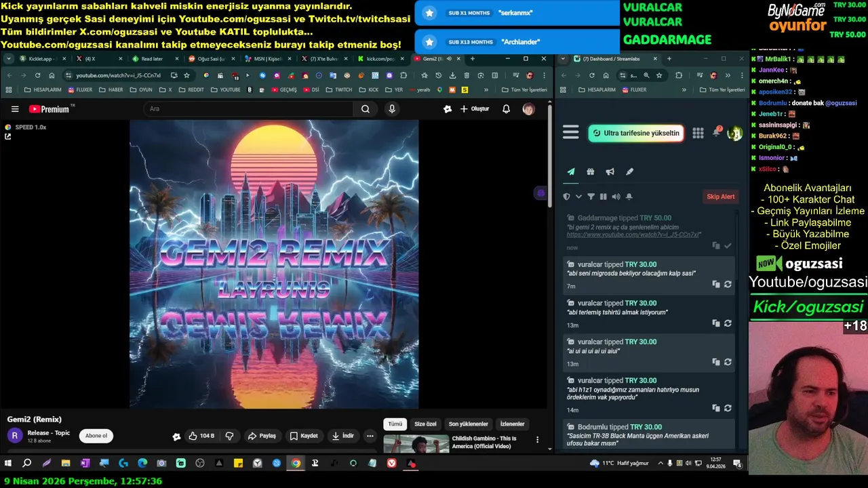This screenshot has height=488, width=868.
Task: Focus the YouTube Ara search field
Action: [x=249, y=109]
